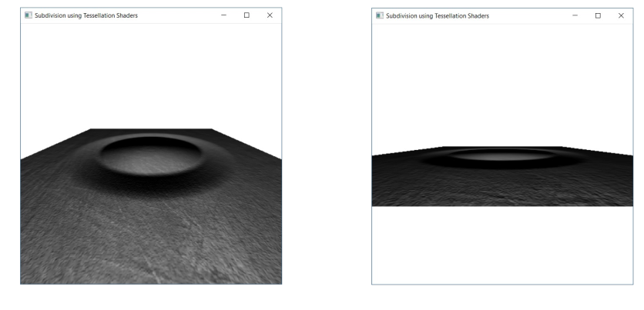
Task: Click the far back edge of the left terrain plane
Action: pos(151,130)
